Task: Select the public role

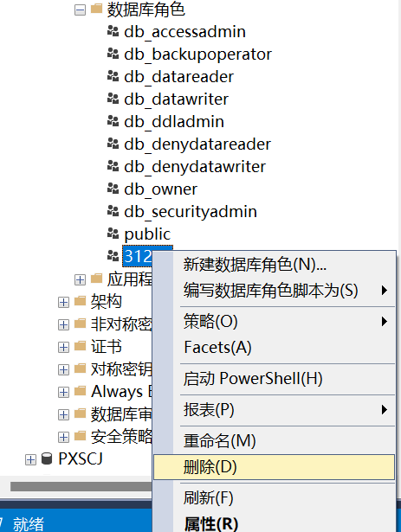Action: [x=147, y=234]
